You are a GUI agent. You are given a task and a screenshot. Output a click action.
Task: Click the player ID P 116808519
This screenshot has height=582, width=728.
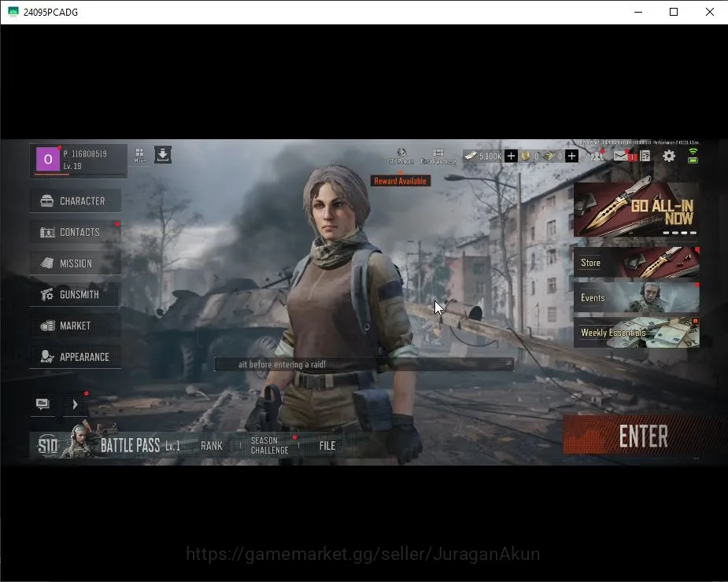(x=85, y=153)
